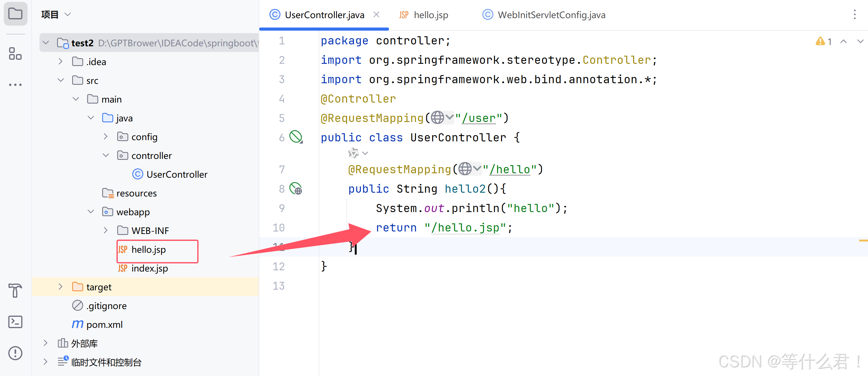The image size is (868, 376).
Task: Click the gutter icon on line 6
Action: [296, 137]
